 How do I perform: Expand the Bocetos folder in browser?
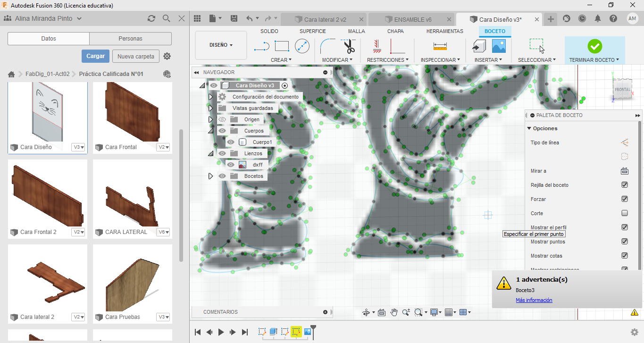[210, 176]
